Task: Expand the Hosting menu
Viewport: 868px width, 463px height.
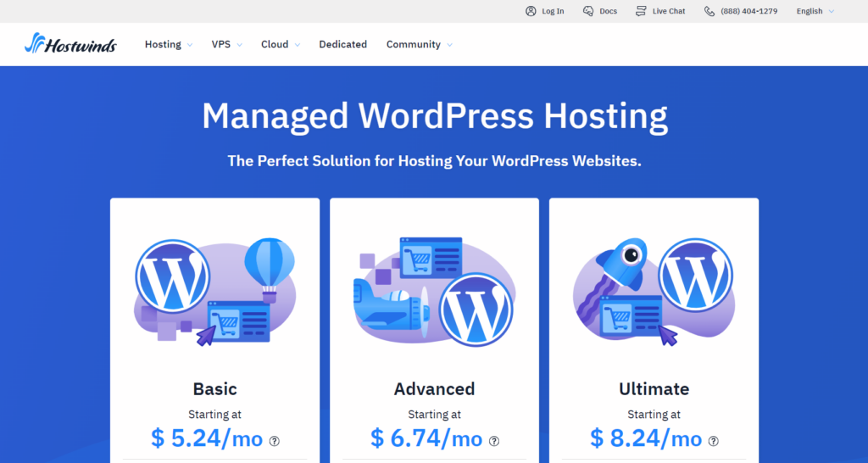Action: click(169, 44)
